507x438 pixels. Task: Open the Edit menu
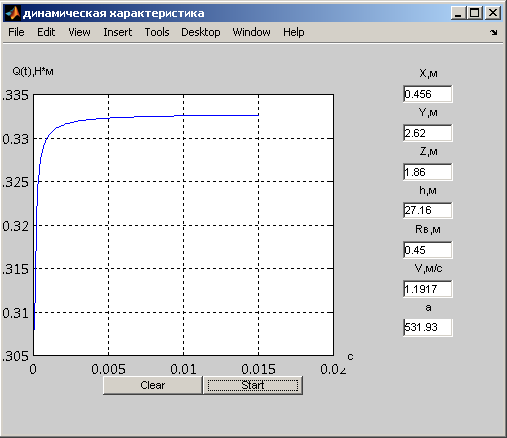(46, 32)
